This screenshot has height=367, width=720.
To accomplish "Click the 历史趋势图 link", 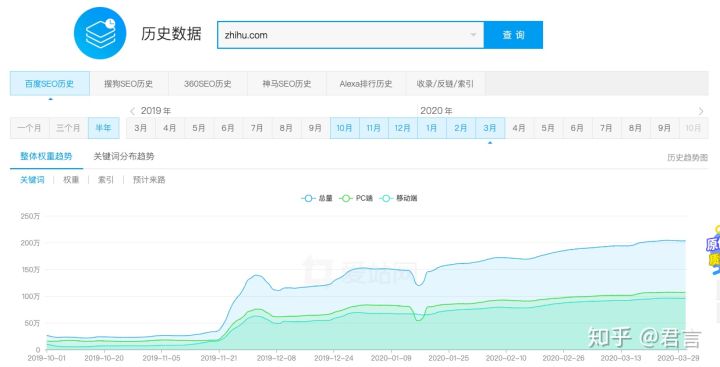I will 687,158.
